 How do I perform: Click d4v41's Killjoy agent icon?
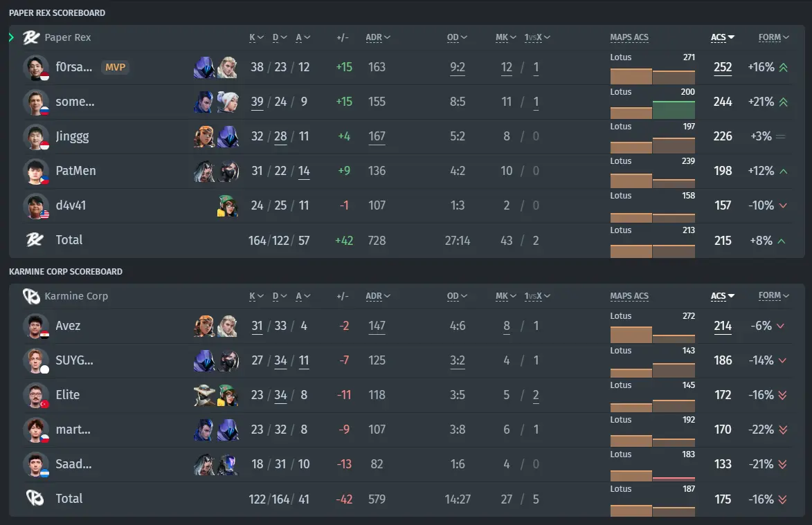click(x=227, y=205)
